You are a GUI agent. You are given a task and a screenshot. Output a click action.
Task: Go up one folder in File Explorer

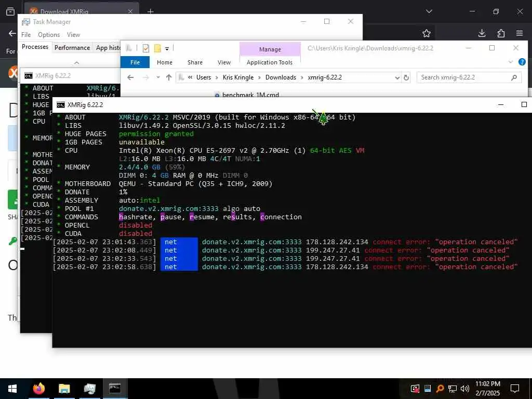[x=169, y=77]
